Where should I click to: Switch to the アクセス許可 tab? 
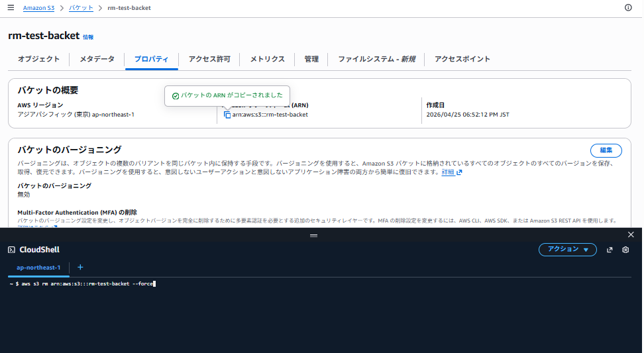(x=209, y=59)
